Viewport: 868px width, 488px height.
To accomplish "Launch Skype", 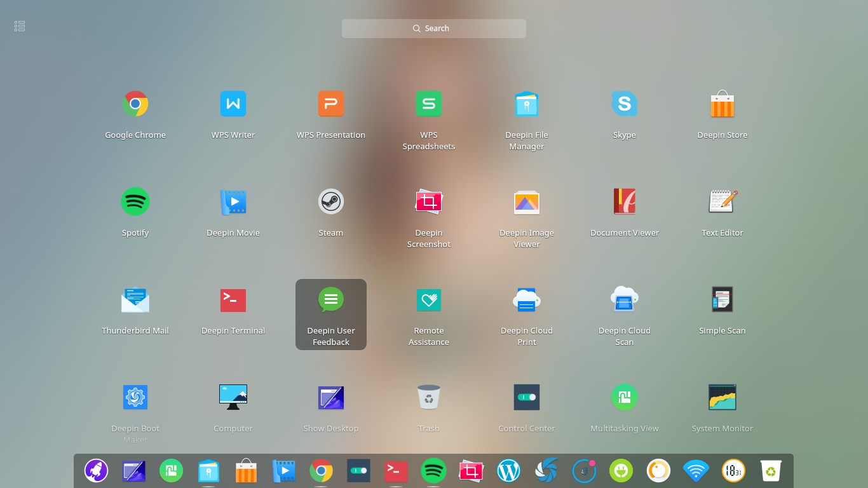I will (x=625, y=104).
